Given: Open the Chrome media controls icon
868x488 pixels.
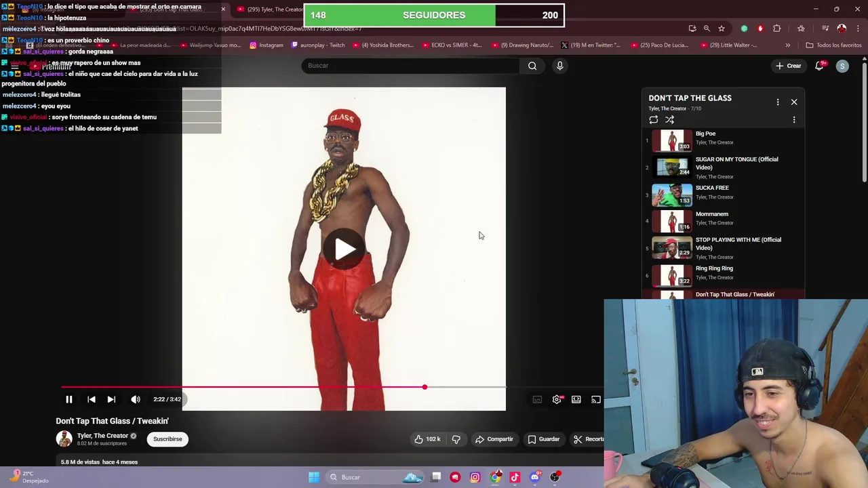Looking at the screenshot, I should [x=825, y=28].
